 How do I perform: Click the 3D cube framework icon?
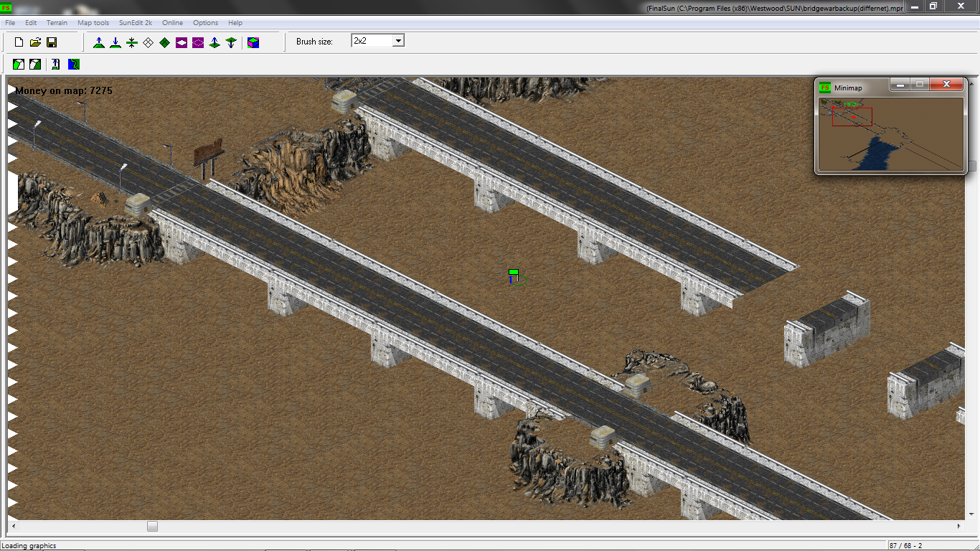[253, 42]
